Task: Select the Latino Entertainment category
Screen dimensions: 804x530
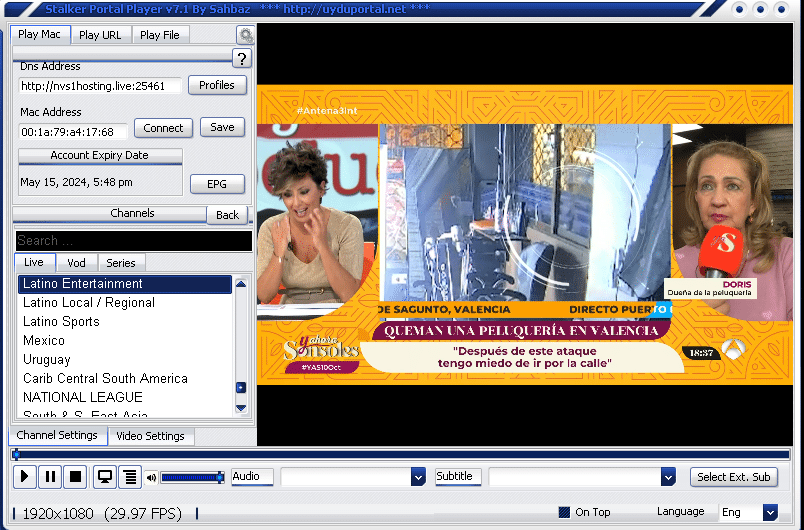Action: [125, 284]
